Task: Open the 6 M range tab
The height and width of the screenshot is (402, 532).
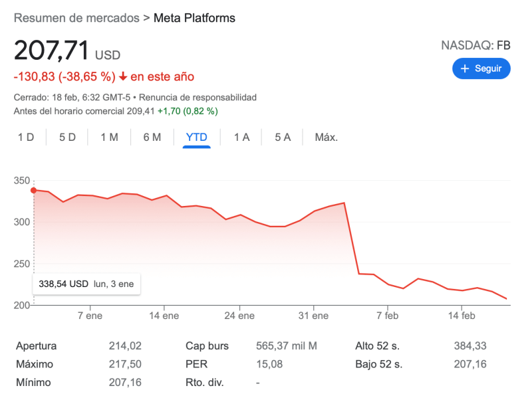Action: pyautogui.click(x=152, y=138)
